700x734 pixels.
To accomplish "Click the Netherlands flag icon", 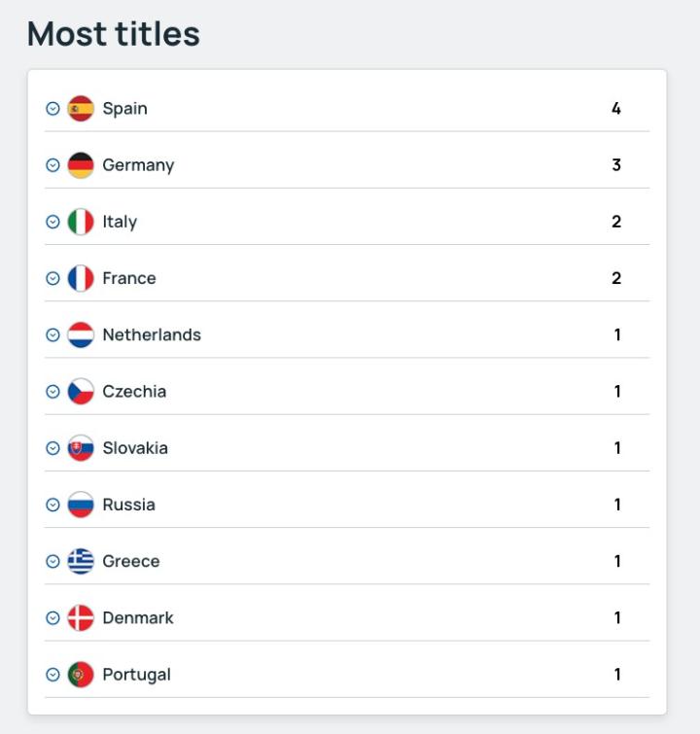I will pyautogui.click(x=81, y=334).
